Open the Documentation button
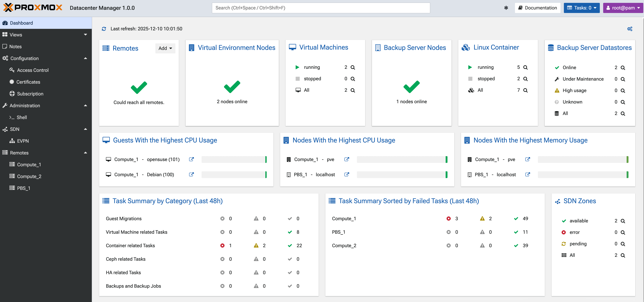Viewport: 644px width, 302px height. (x=538, y=8)
